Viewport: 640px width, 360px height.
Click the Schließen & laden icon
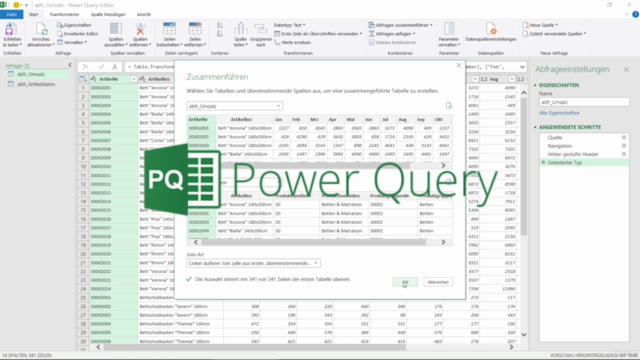(x=11, y=29)
